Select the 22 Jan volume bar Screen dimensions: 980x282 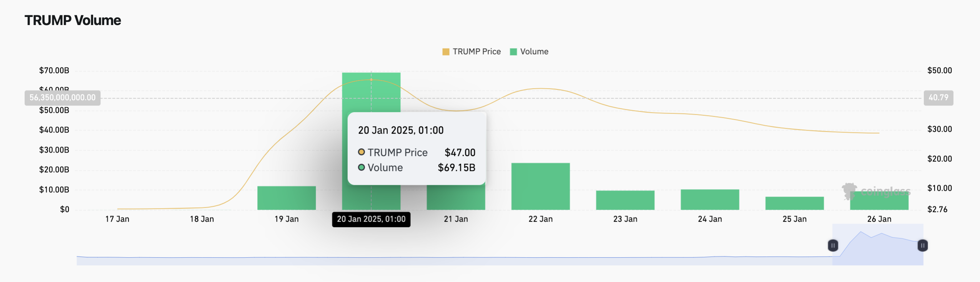point(540,186)
